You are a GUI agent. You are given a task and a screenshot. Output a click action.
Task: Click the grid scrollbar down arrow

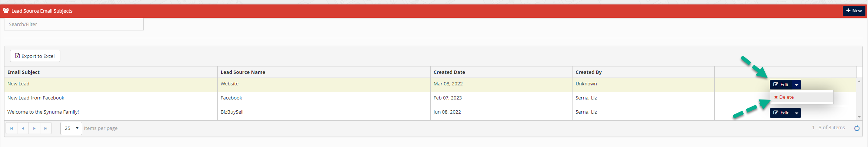click(859, 117)
